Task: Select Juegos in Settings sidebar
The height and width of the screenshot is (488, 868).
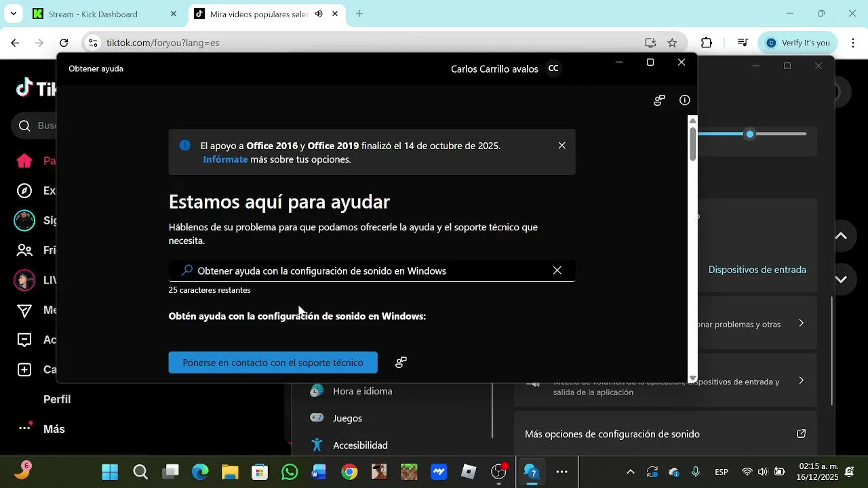Action: pos(347,418)
